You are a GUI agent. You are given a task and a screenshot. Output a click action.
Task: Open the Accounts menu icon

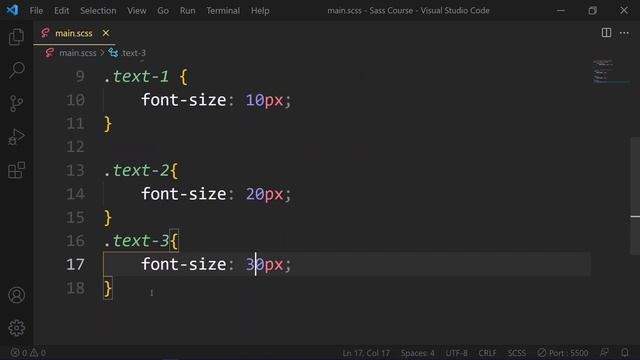tap(16, 295)
